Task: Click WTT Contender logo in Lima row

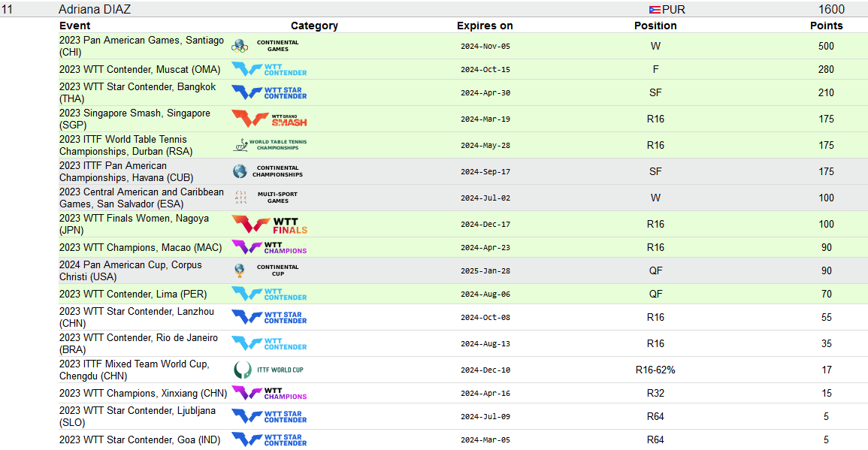Action: [x=269, y=294]
